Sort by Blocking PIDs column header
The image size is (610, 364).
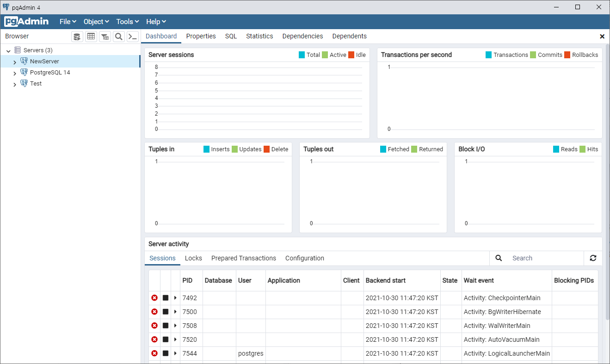pos(575,280)
